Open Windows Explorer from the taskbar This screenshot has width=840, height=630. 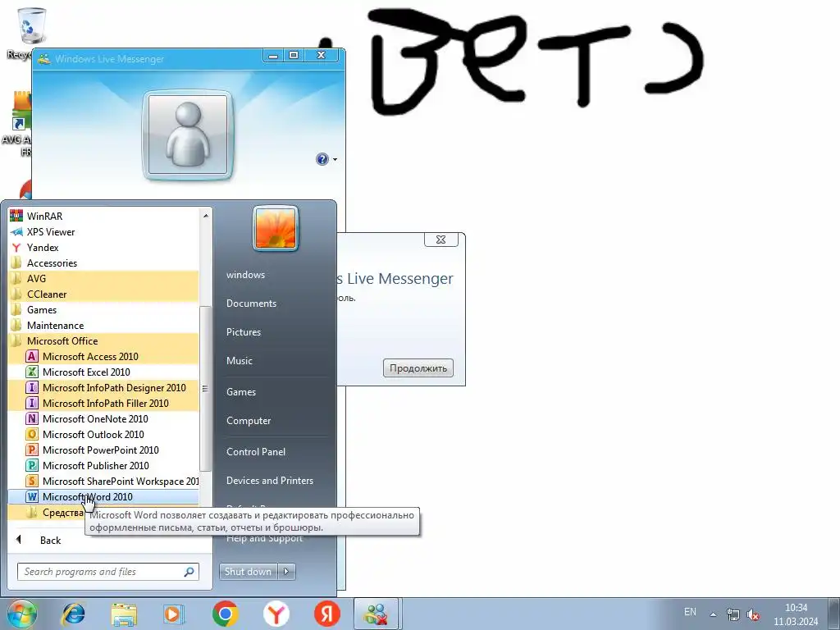124,614
